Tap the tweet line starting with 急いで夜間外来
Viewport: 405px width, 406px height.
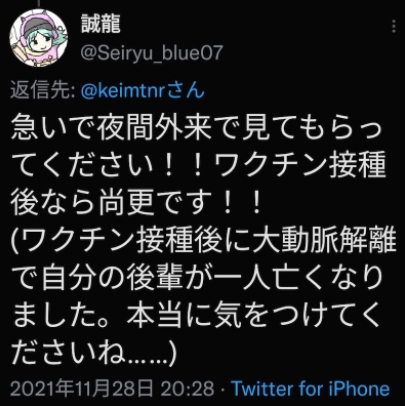[x=196, y=127]
